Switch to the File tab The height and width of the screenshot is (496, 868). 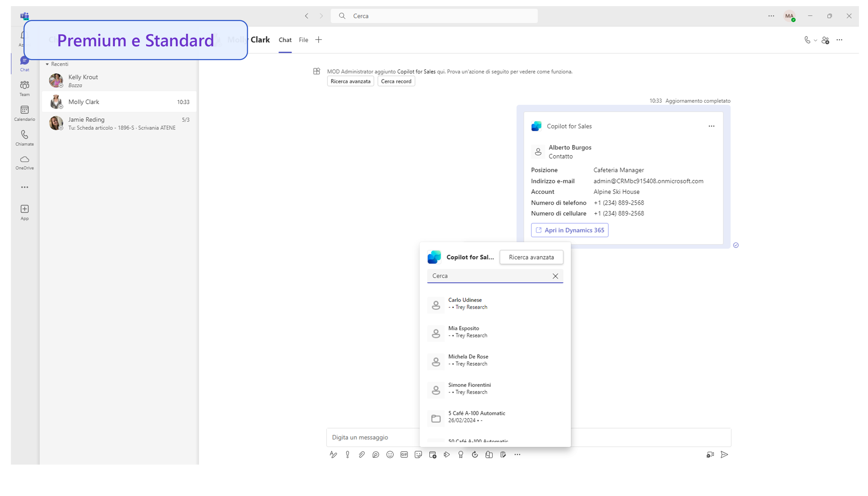303,40
